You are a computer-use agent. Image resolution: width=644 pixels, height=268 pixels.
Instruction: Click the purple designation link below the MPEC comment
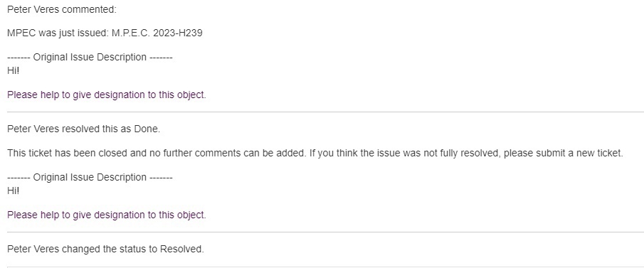(x=107, y=95)
